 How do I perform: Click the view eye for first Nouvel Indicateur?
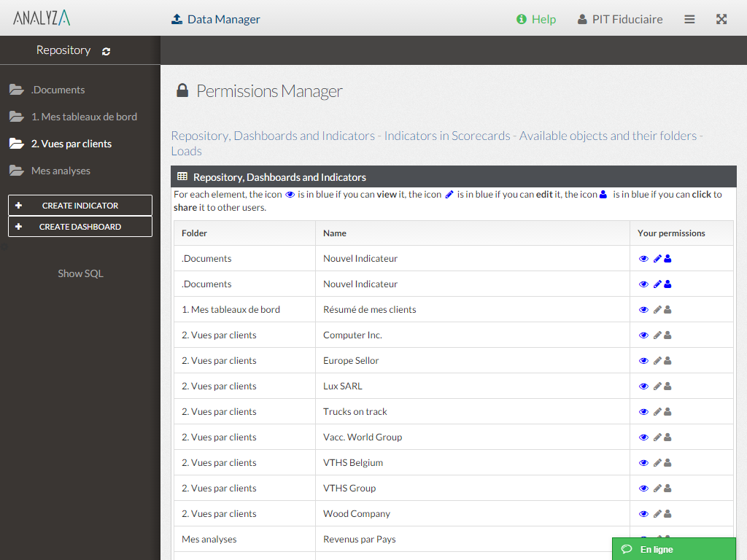point(643,259)
